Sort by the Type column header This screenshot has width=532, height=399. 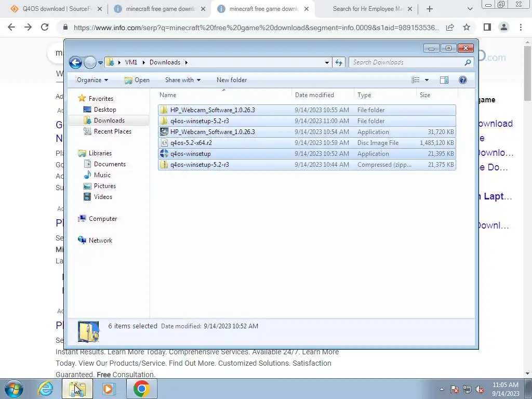click(385, 95)
